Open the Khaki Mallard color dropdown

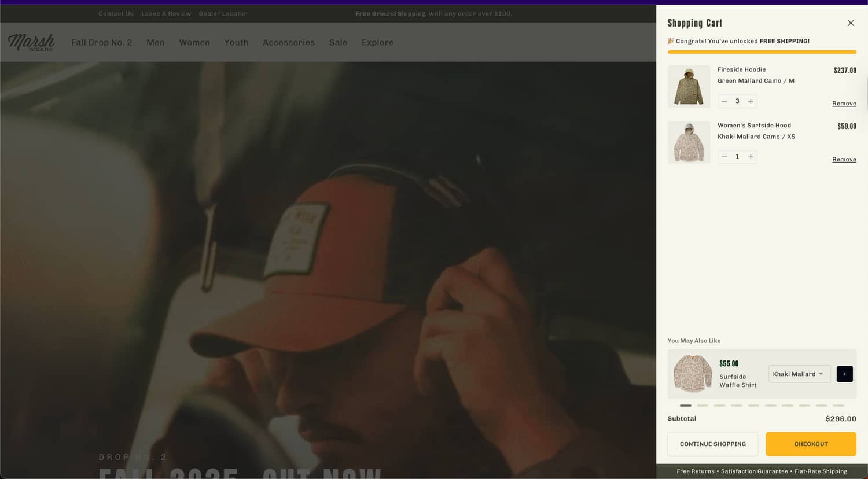[799, 374]
